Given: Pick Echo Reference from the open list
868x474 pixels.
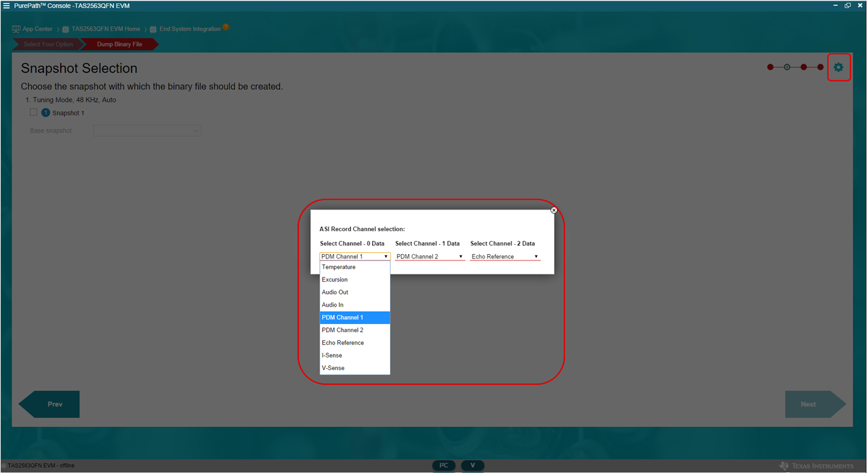Looking at the screenshot, I should pyautogui.click(x=355, y=343).
